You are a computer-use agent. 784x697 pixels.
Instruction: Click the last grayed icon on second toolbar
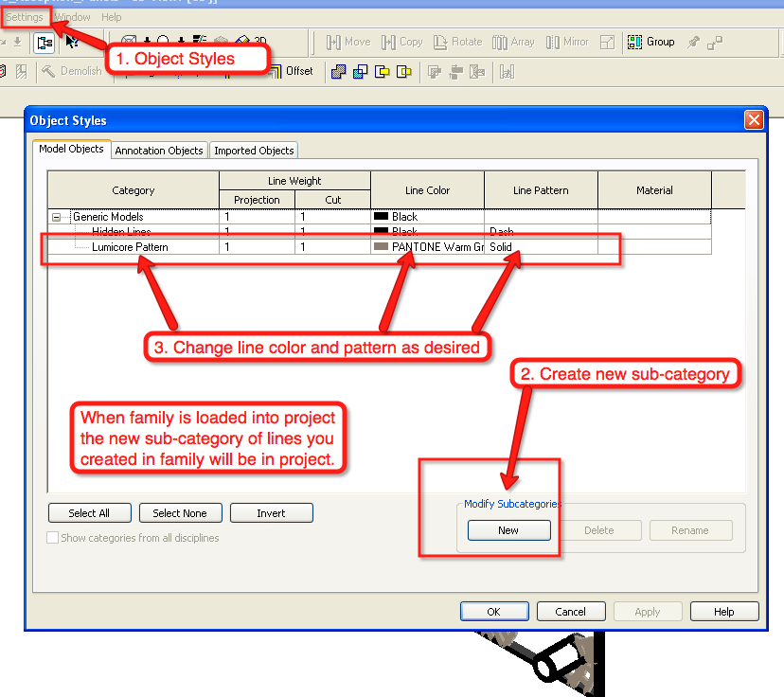coord(507,73)
